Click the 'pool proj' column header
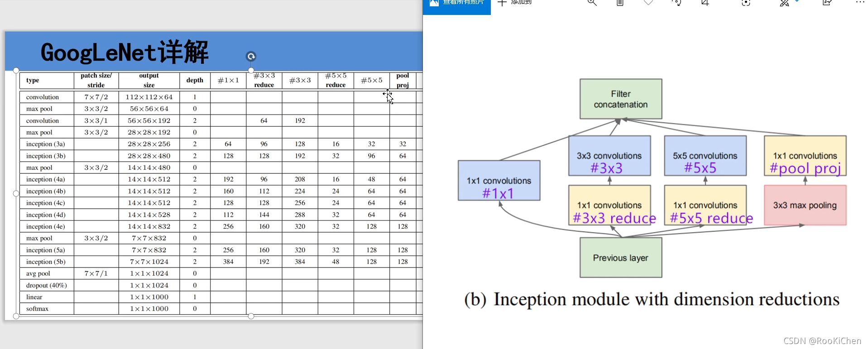Image resolution: width=868 pixels, height=349 pixels. tap(403, 80)
